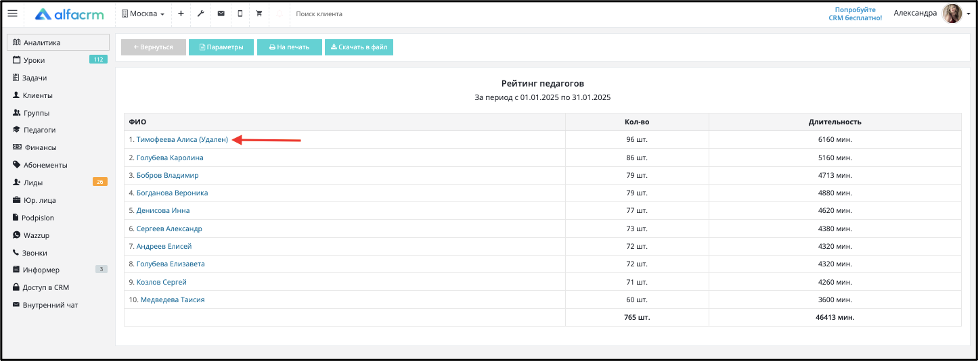979x362 pixels.
Task: Click Александра's profile avatar
Action: (952, 13)
